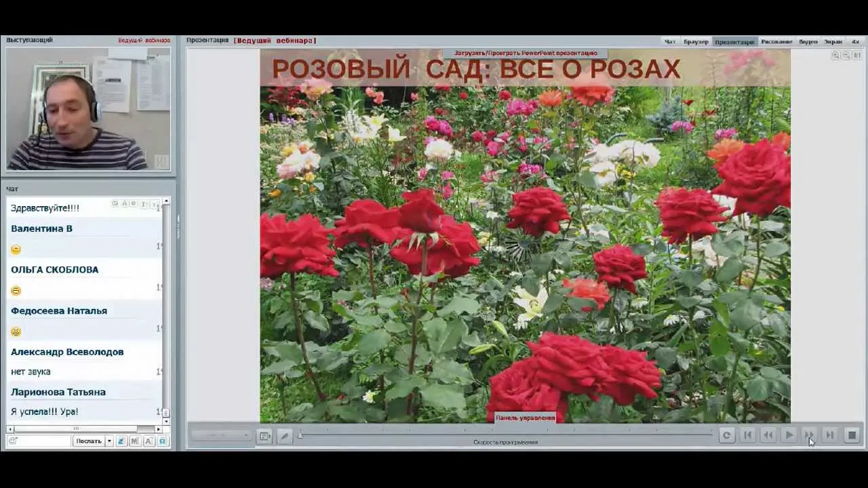Click the rose garden presentation slide
This screenshot has height=488, width=868.
tap(525, 235)
